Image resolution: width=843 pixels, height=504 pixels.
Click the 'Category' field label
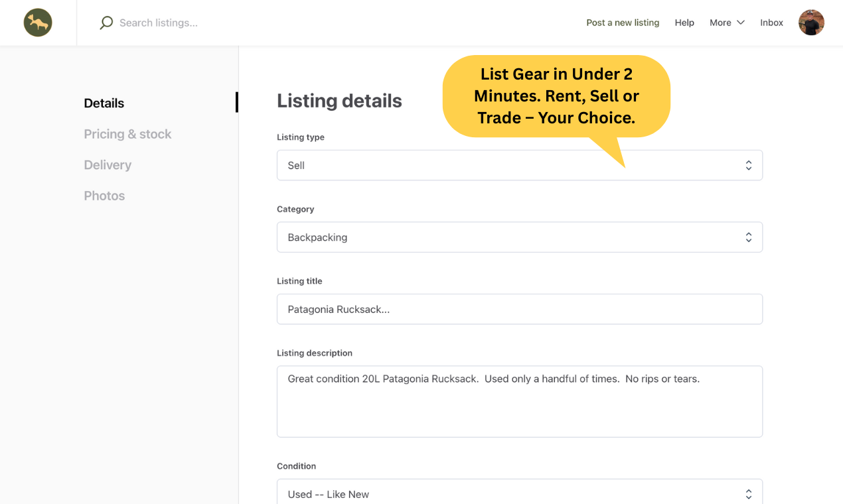tap(295, 209)
